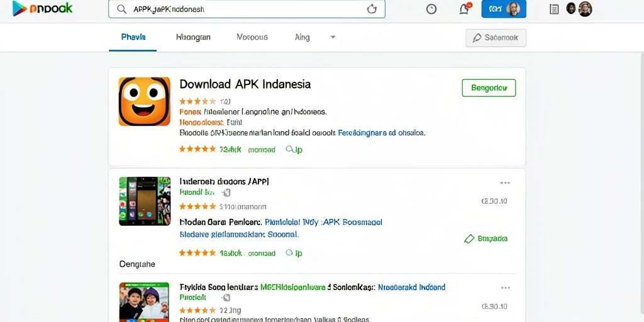644x322 pixels.
Task: Click the four-star rating under Download APK Indanesia
Action: (x=197, y=101)
